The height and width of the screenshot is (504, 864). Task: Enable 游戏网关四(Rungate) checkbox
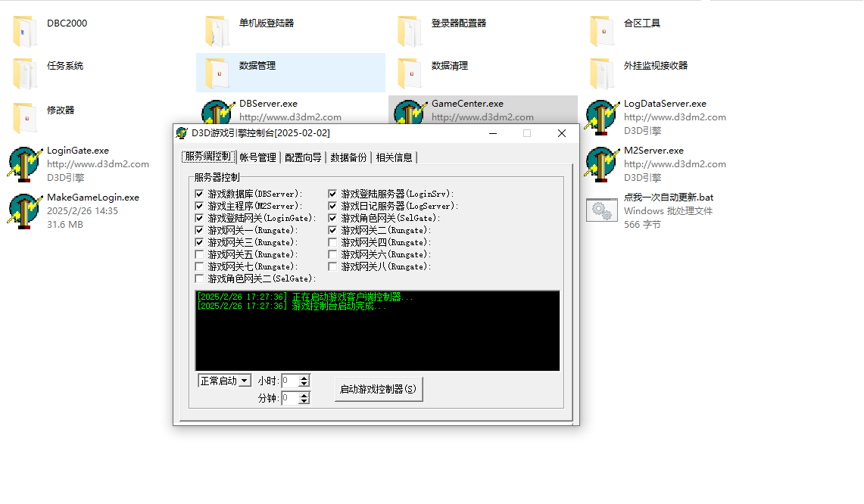pos(332,242)
